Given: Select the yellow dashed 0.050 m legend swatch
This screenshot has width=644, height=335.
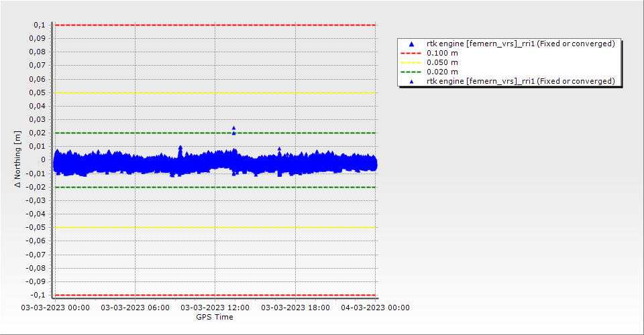Looking at the screenshot, I should (412, 62).
